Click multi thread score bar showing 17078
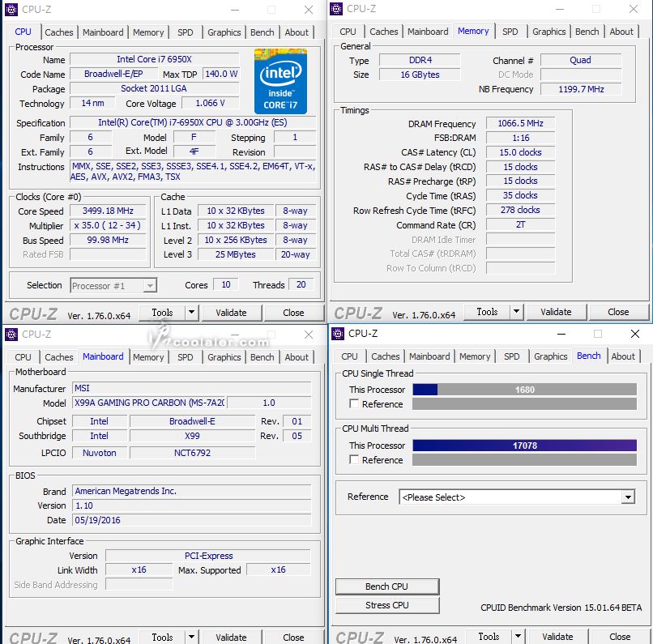This screenshot has width=653, height=644. click(525, 446)
